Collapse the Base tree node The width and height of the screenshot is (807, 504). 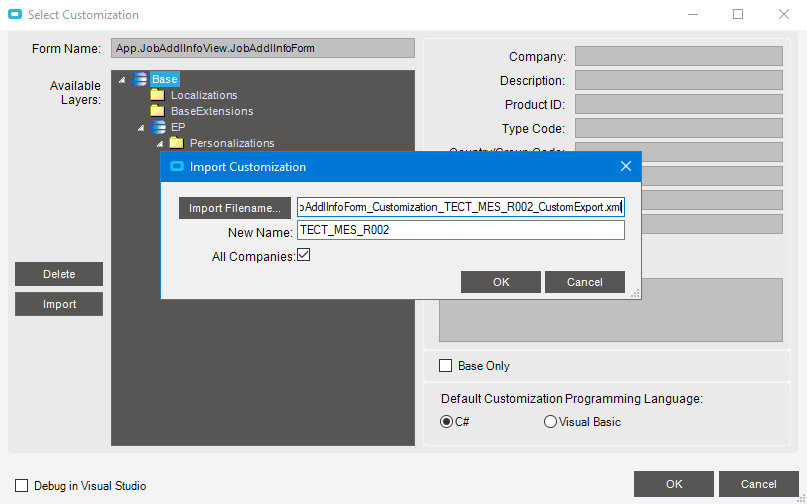click(122, 80)
